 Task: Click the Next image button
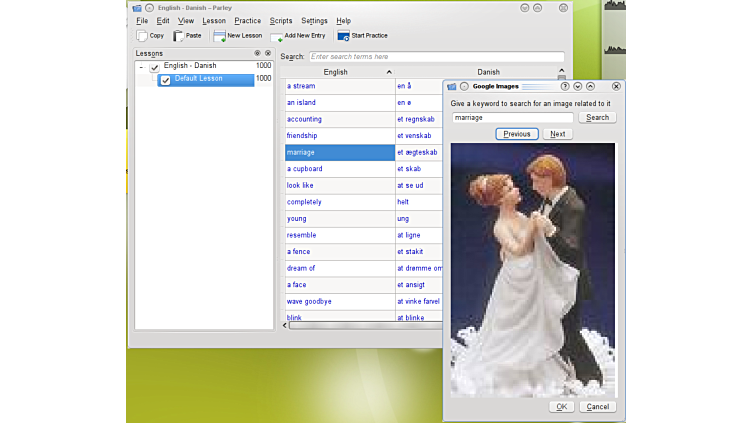pyautogui.click(x=557, y=134)
